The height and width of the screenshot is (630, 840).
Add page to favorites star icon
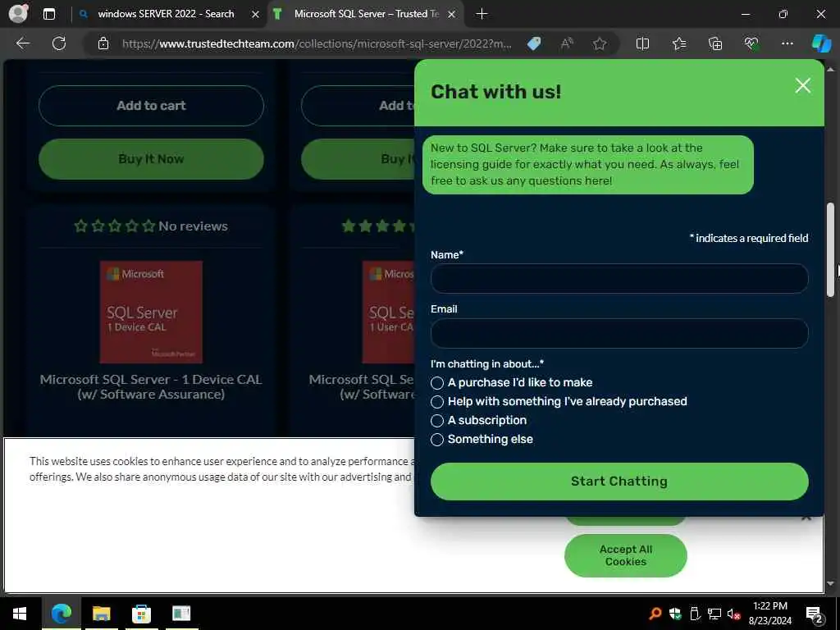click(x=600, y=43)
